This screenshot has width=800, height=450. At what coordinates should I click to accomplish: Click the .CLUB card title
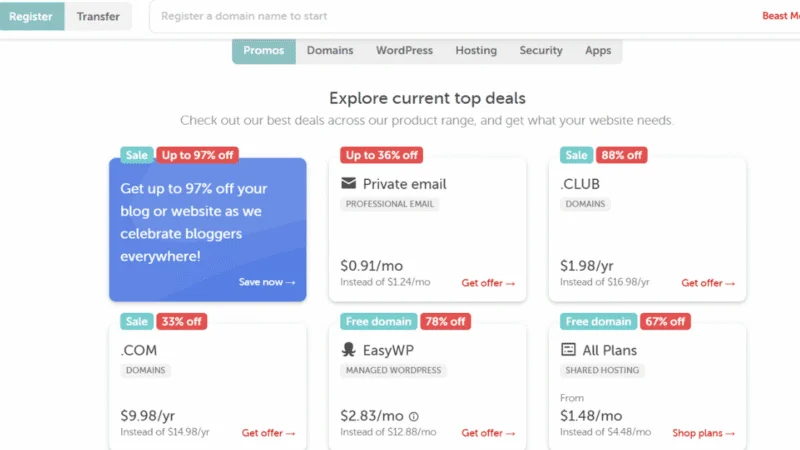(580, 184)
